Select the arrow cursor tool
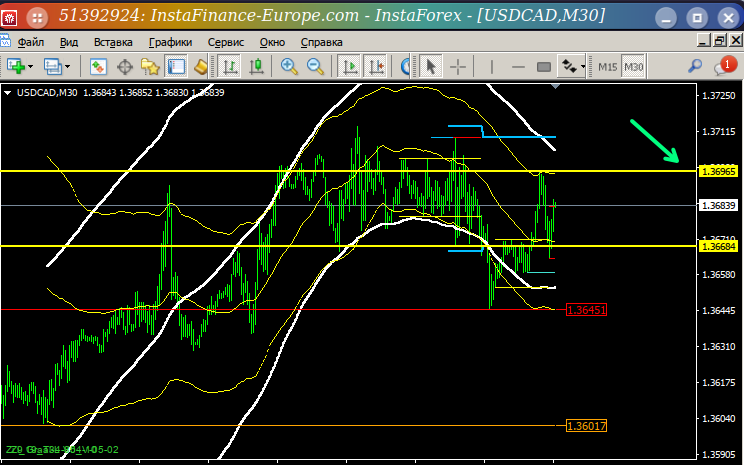This screenshot has width=744, height=465. [x=431, y=66]
